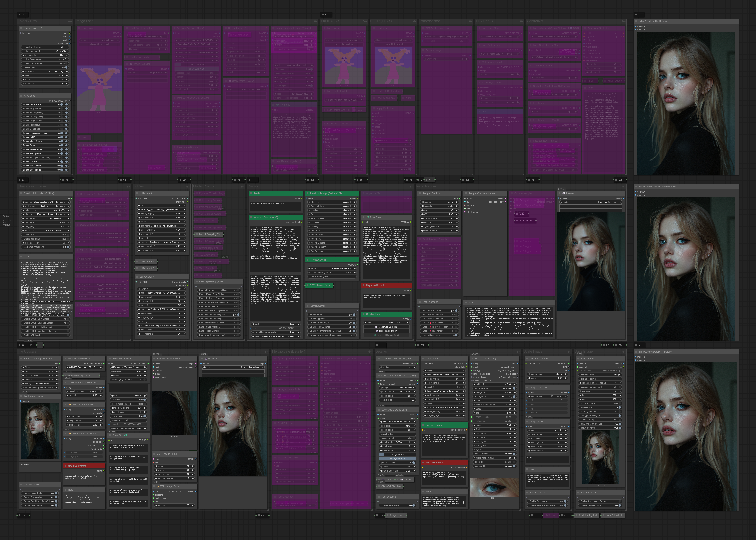Click New Fixed Random button
Viewport: 756px width, 540px height.
[386, 331]
